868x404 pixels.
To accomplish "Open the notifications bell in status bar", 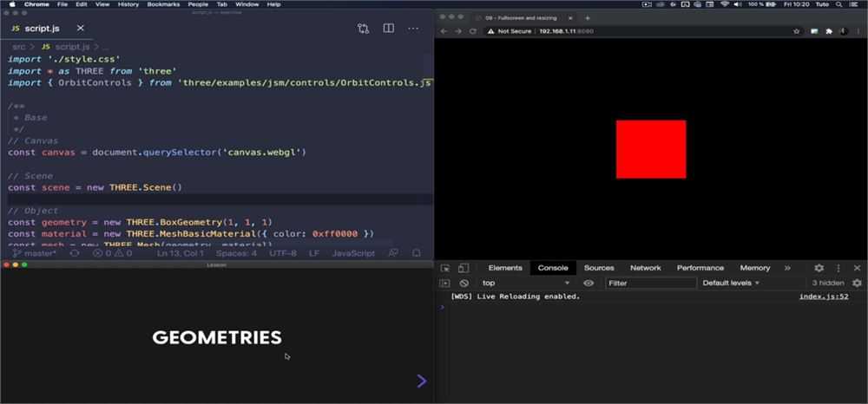I will click(x=417, y=253).
